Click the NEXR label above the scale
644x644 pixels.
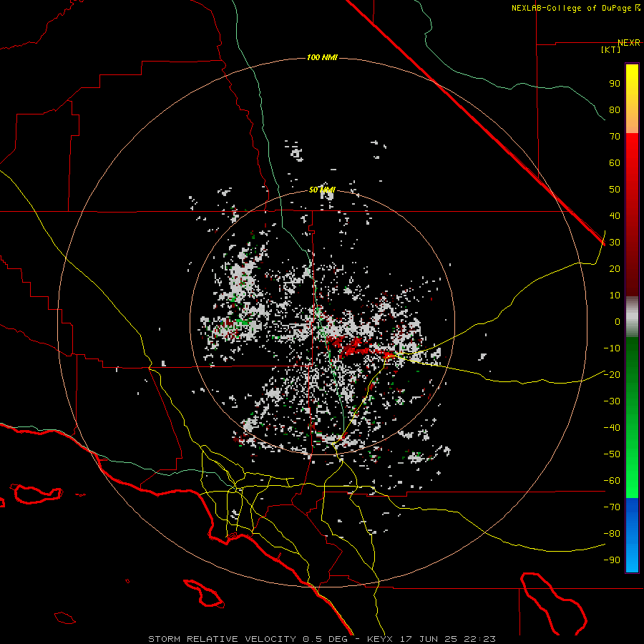pos(629,43)
